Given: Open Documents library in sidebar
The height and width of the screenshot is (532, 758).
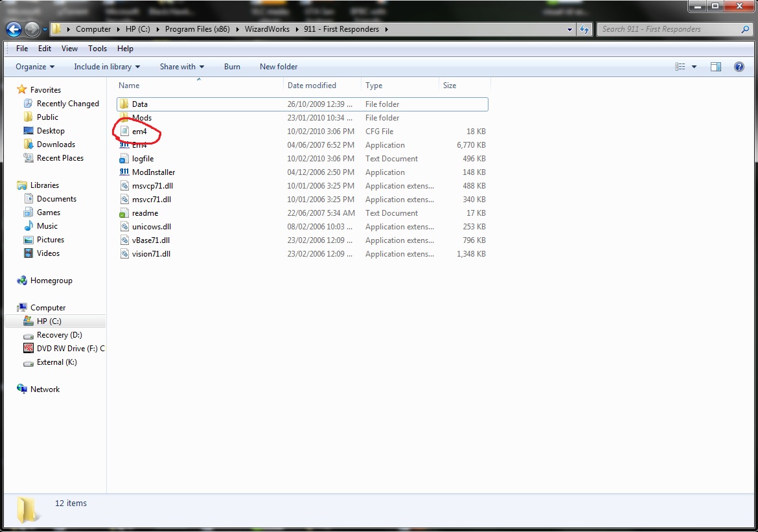Looking at the screenshot, I should pos(56,199).
